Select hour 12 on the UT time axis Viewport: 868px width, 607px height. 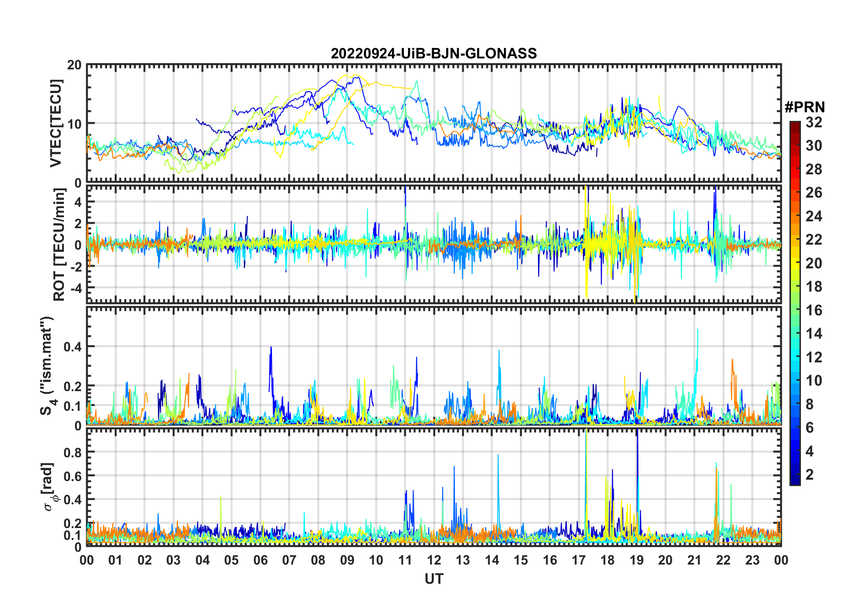tap(434, 560)
